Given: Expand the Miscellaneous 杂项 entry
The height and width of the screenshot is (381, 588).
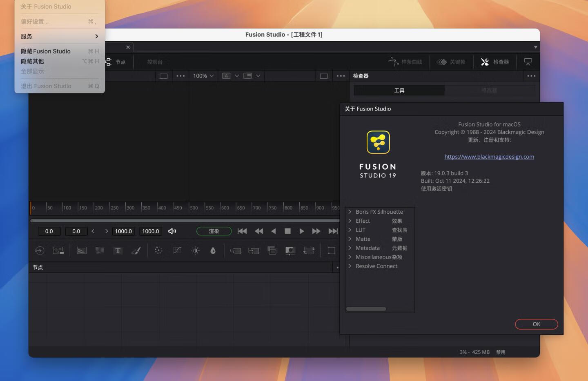Looking at the screenshot, I should [350, 257].
